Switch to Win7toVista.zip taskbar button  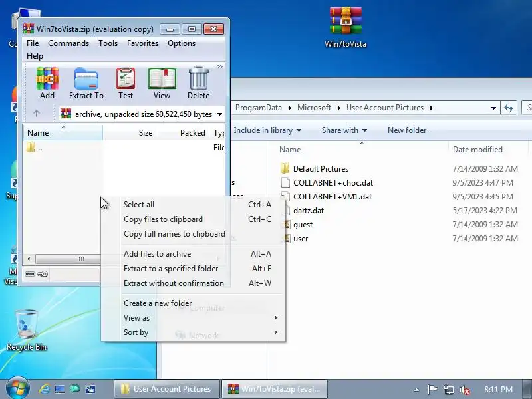(274, 389)
